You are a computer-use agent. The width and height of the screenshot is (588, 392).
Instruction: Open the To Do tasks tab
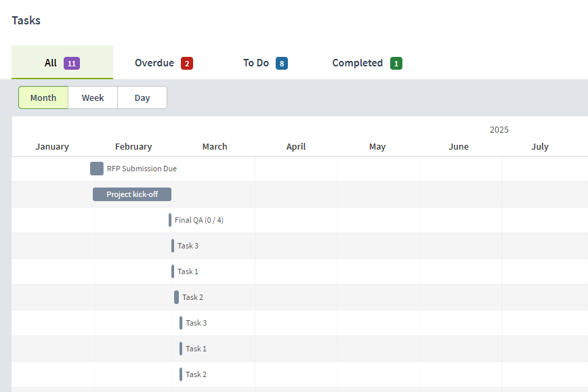265,63
